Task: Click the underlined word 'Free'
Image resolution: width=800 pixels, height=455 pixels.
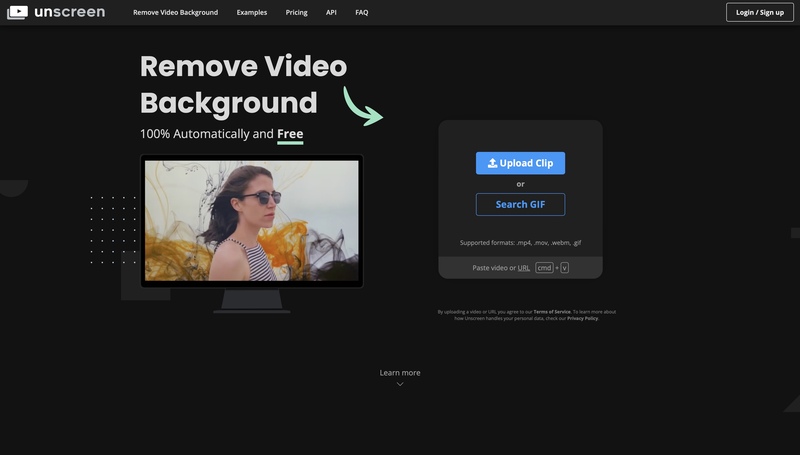Action: (x=290, y=134)
